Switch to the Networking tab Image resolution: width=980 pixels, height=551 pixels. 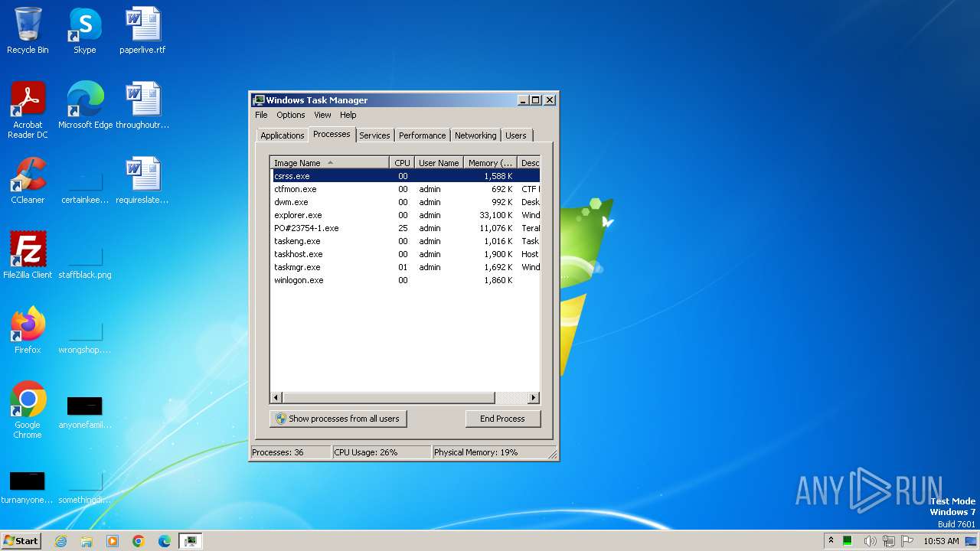coord(475,135)
